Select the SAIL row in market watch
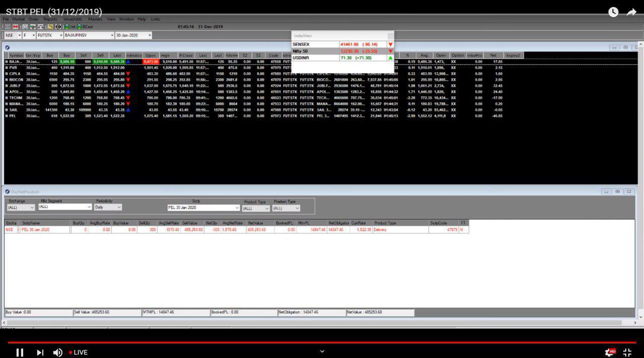This screenshot has height=358, width=644. [x=263, y=109]
